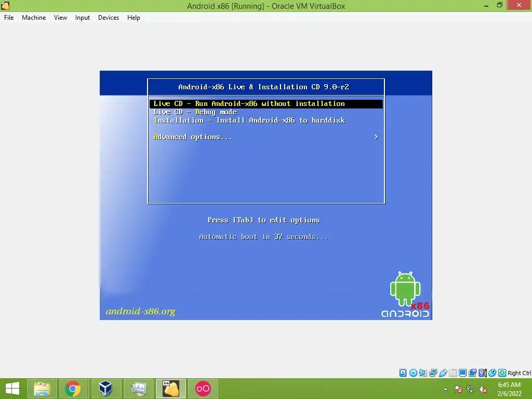The image size is (532, 399).
Task: Open performance monitor taskbar icon
Action: (138, 389)
